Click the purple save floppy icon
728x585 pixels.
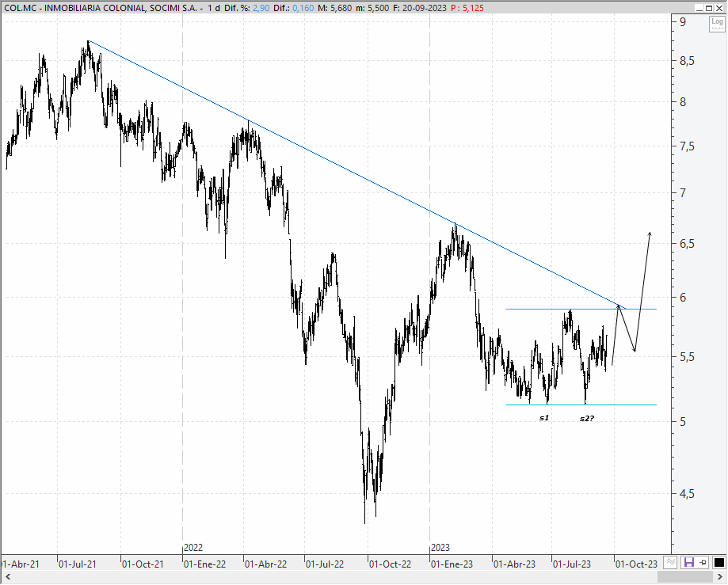tap(688, 563)
